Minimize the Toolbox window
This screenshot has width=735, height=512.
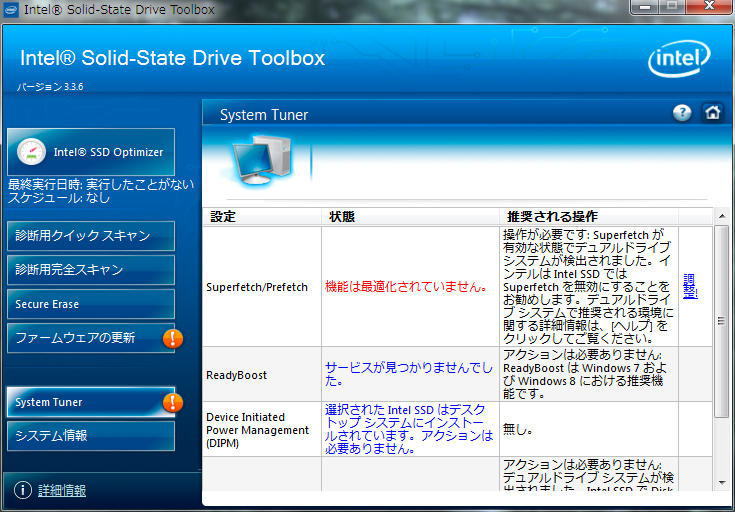click(645, 7)
